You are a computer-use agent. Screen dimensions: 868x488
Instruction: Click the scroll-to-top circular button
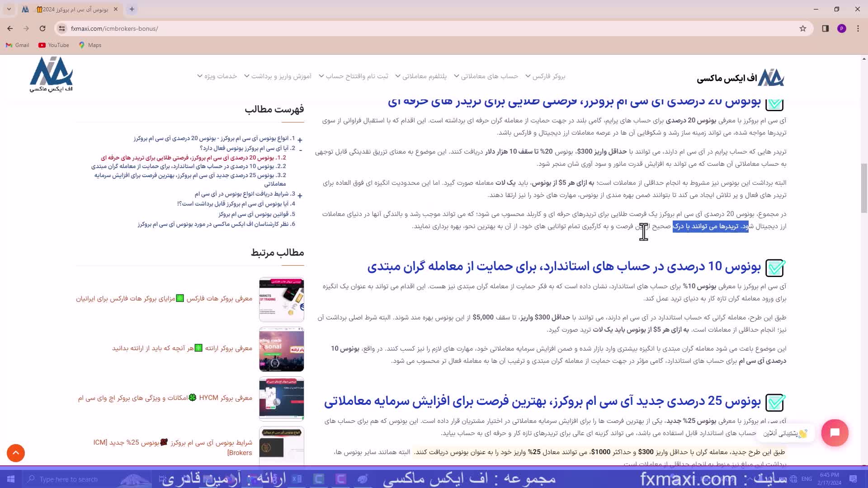[16, 453]
